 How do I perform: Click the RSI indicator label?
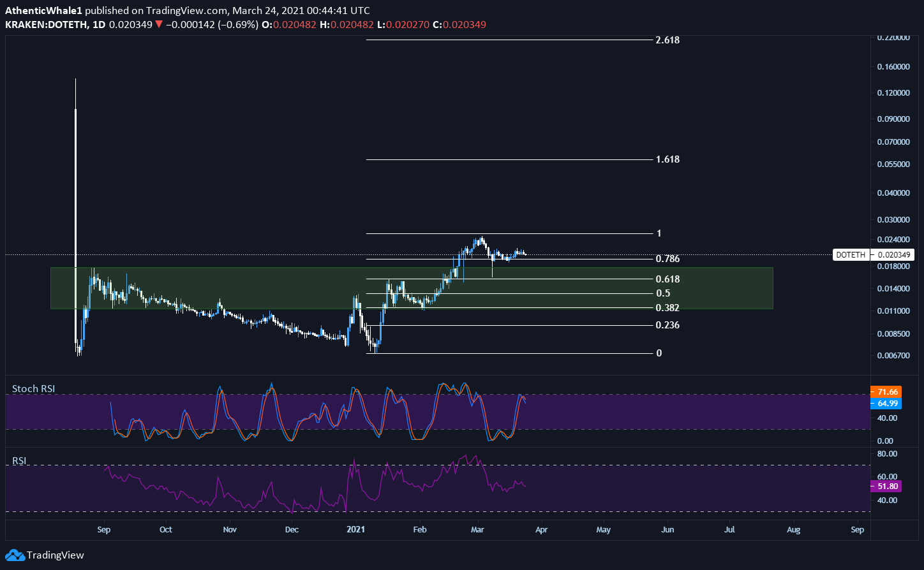click(20, 460)
